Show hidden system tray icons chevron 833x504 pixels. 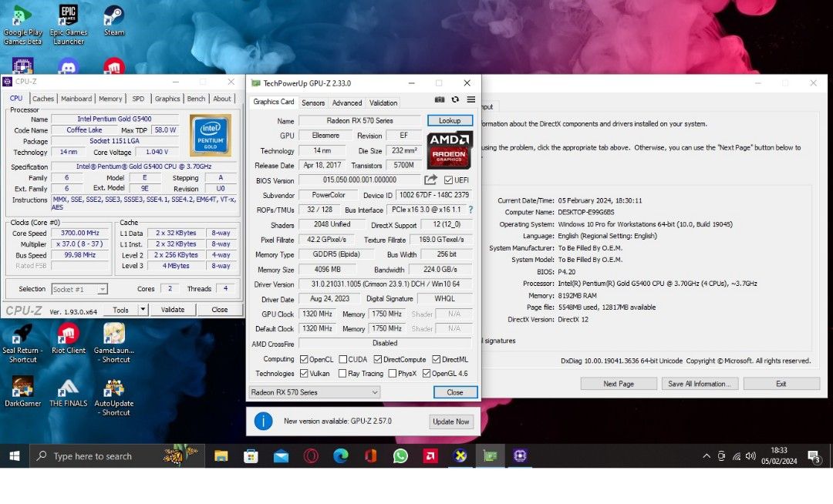(x=706, y=455)
